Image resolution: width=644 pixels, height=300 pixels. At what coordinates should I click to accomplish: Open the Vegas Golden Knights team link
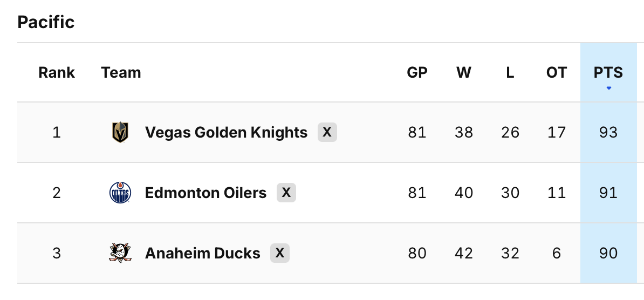pos(226,132)
